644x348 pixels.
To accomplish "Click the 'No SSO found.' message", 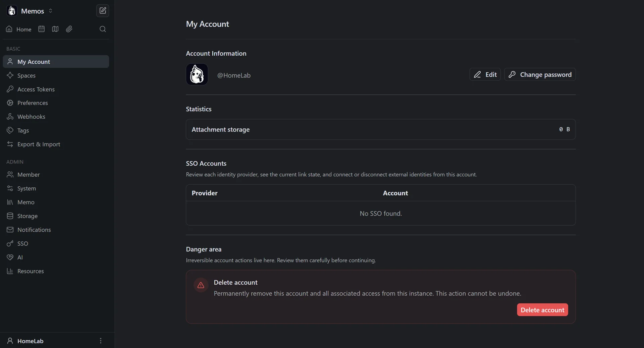I will (381, 214).
